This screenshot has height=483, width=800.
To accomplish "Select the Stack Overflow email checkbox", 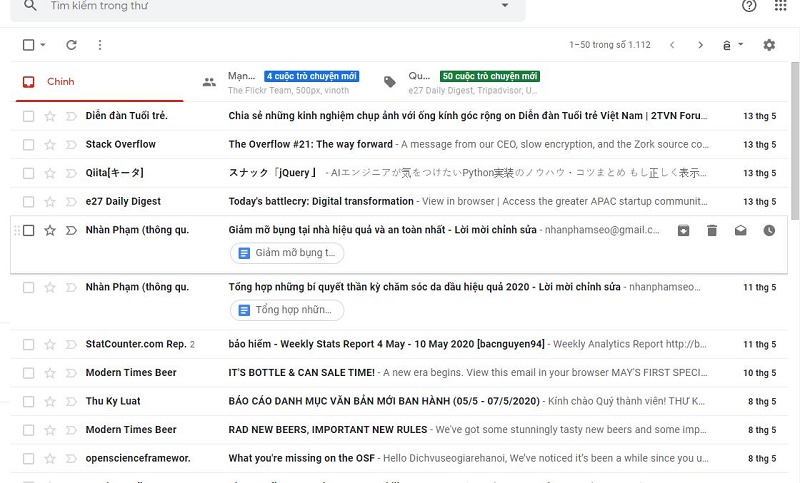I will pos(29,145).
